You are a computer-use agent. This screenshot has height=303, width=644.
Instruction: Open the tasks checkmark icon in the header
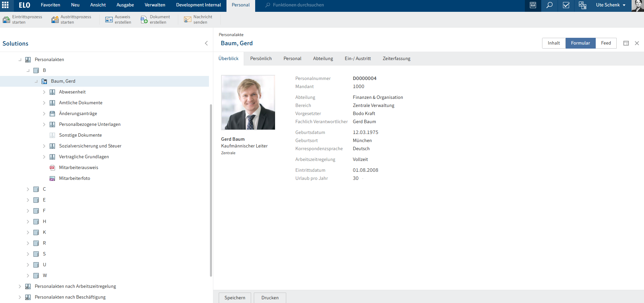566,5
